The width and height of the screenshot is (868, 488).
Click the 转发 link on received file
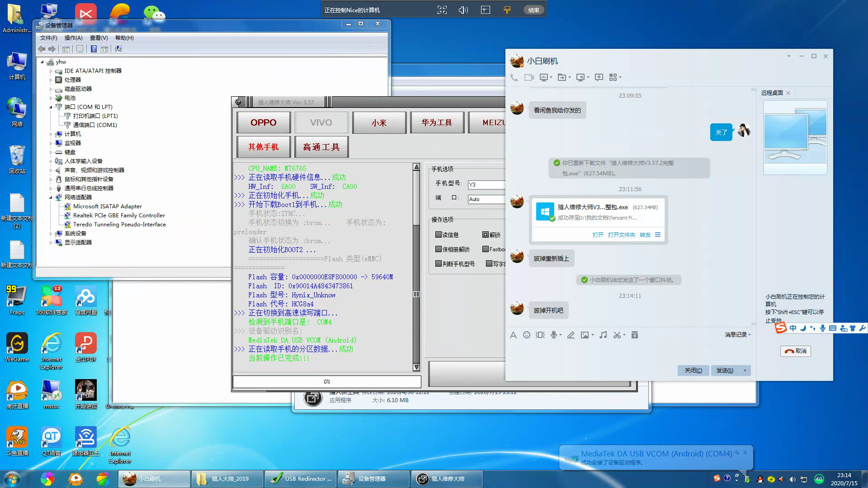point(645,235)
